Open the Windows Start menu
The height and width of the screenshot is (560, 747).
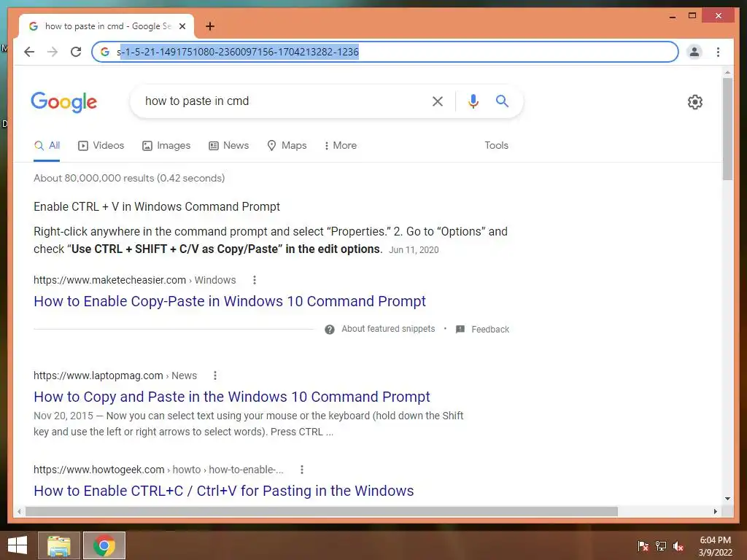(18, 545)
